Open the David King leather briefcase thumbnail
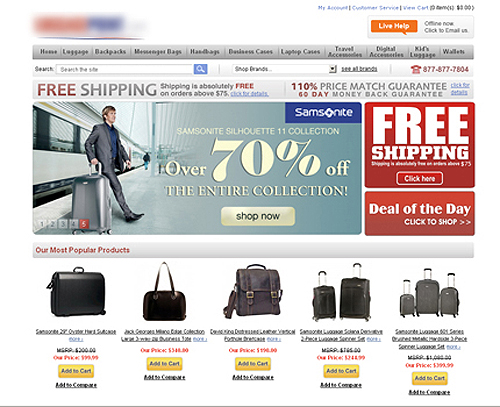 pyautogui.click(x=253, y=291)
